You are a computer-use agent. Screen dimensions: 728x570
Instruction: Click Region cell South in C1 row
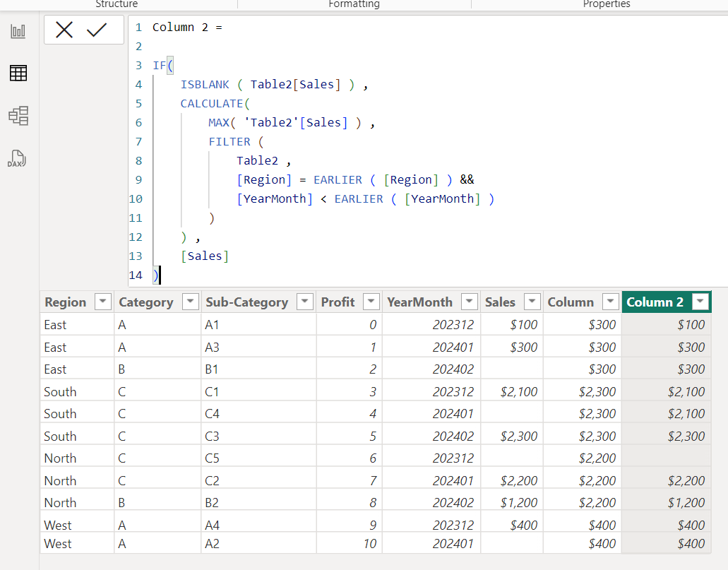pyautogui.click(x=60, y=391)
